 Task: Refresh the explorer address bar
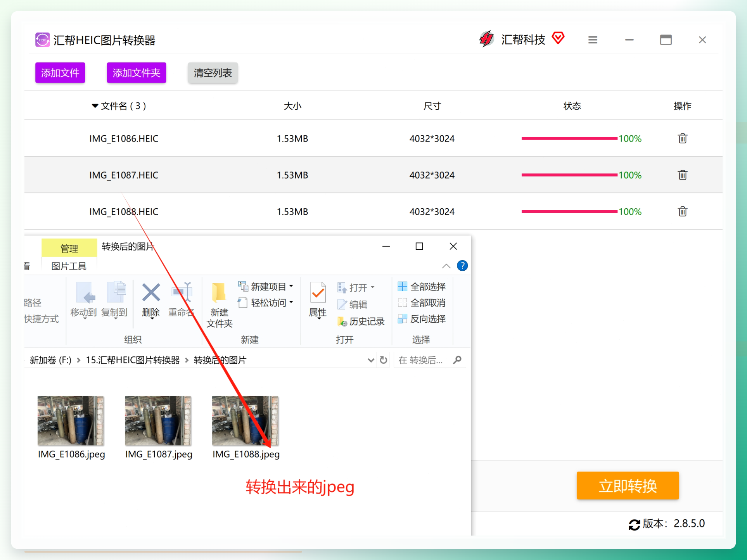tap(384, 360)
